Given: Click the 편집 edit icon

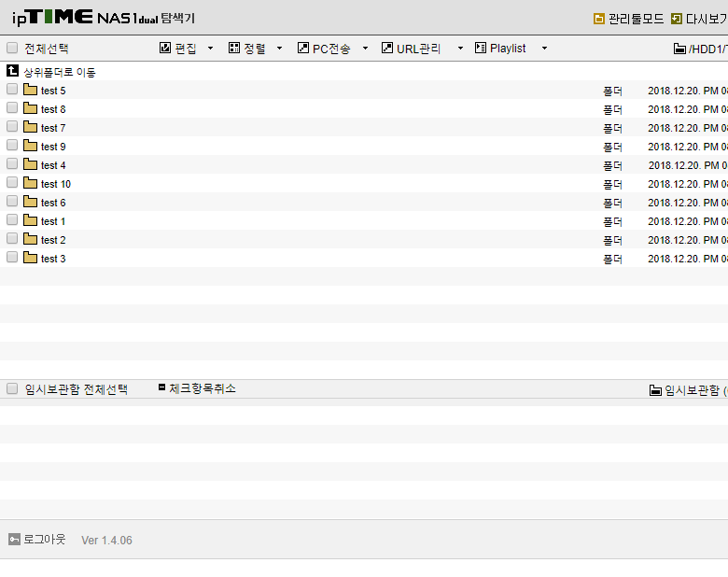Looking at the screenshot, I should pyautogui.click(x=165, y=48).
